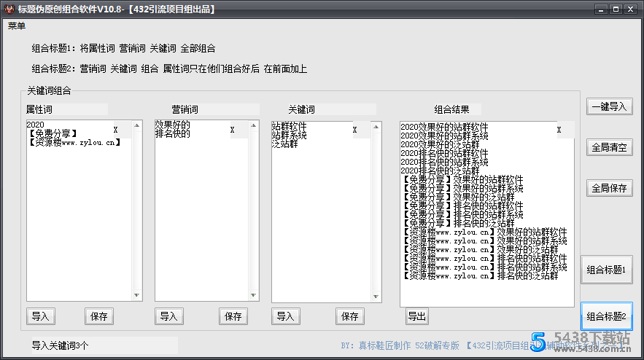Viewport: 644px width, 360px height.
Task: Click the 一键导入 button
Action: [x=609, y=106]
